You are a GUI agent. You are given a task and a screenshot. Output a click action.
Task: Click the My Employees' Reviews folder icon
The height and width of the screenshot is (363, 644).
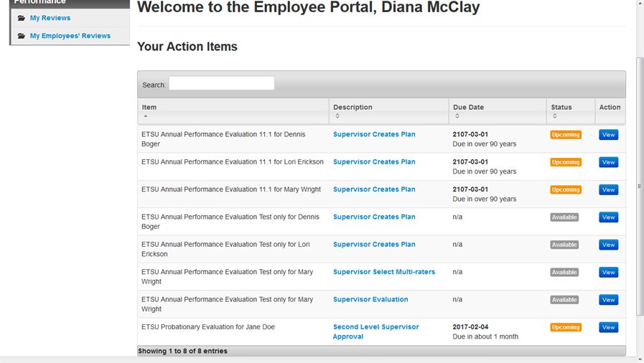(x=22, y=36)
